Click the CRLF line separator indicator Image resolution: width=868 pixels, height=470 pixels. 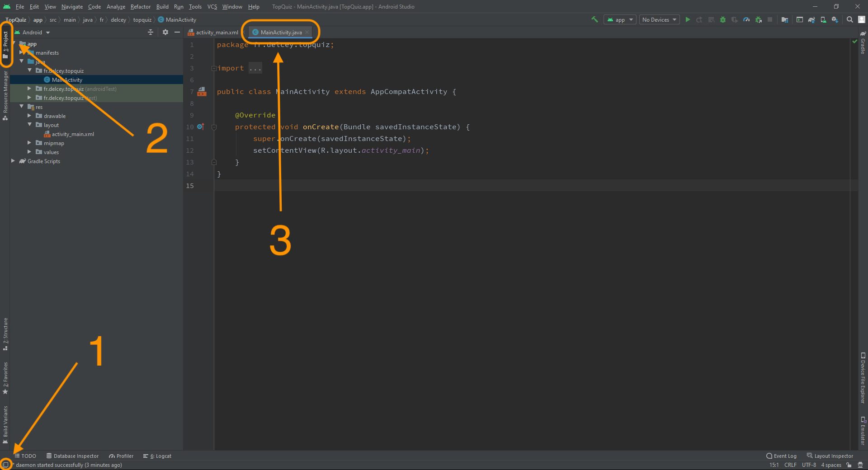(x=790, y=465)
